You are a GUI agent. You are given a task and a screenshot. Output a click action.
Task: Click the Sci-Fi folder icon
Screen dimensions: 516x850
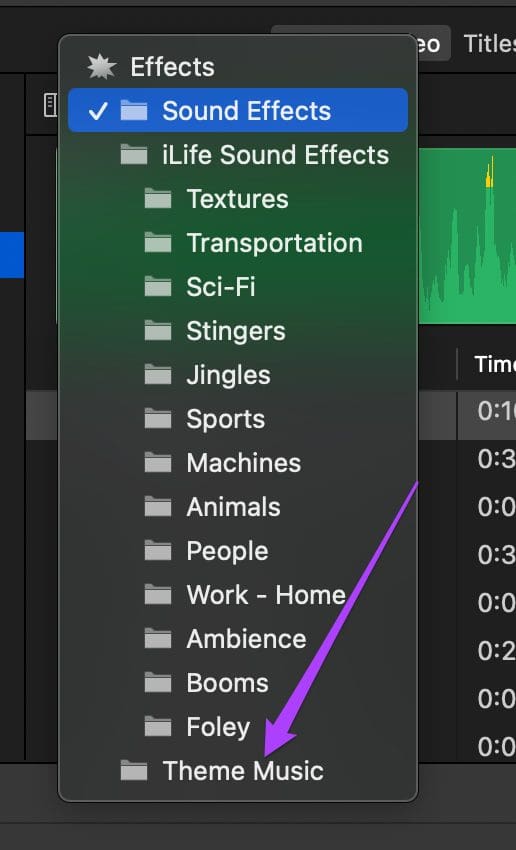(x=158, y=287)
